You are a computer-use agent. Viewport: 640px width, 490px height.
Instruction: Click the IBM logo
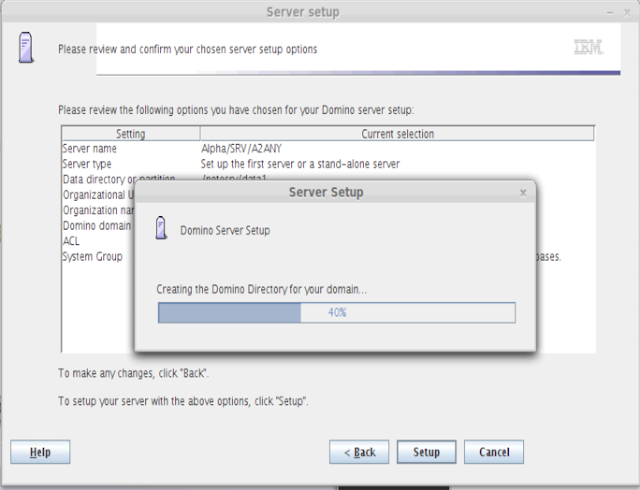click(588, 47)
